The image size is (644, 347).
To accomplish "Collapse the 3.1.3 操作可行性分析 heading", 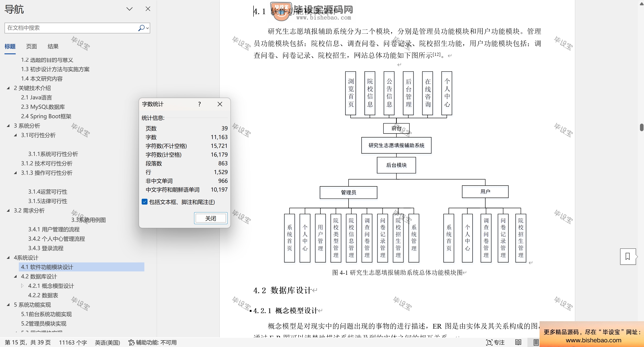I will point(15,173).
